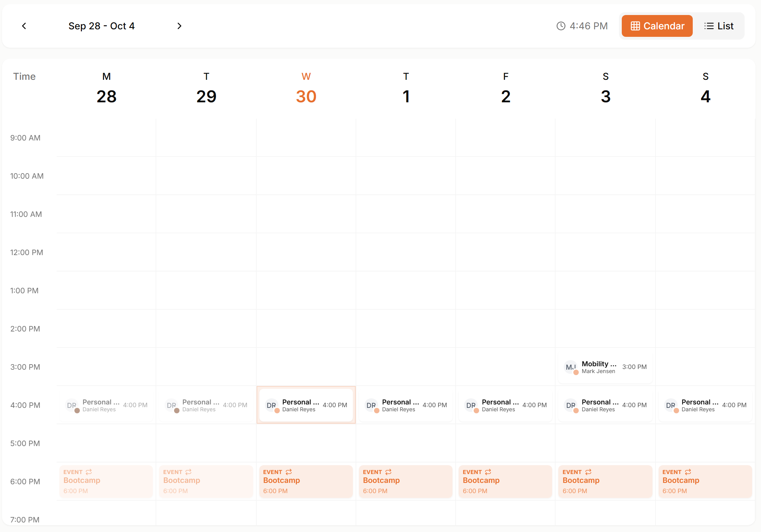Select Sunday 4 column header
This screenshot has width=761, height=532.
pyautogui.click(x=706, y=88)
